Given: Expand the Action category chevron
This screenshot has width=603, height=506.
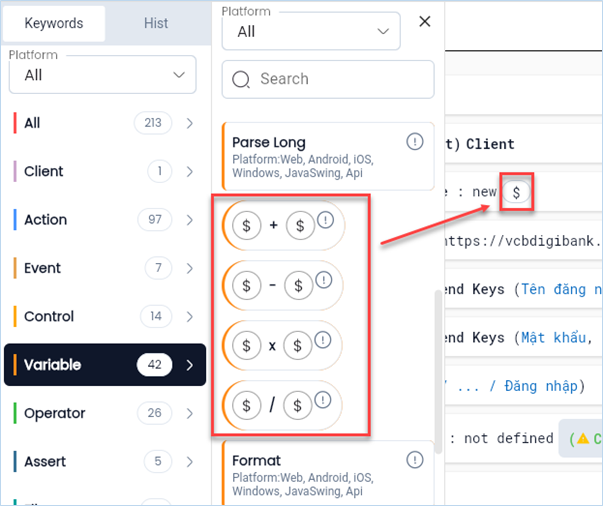Looking at the screenshot, I should (x=190, y=220).
